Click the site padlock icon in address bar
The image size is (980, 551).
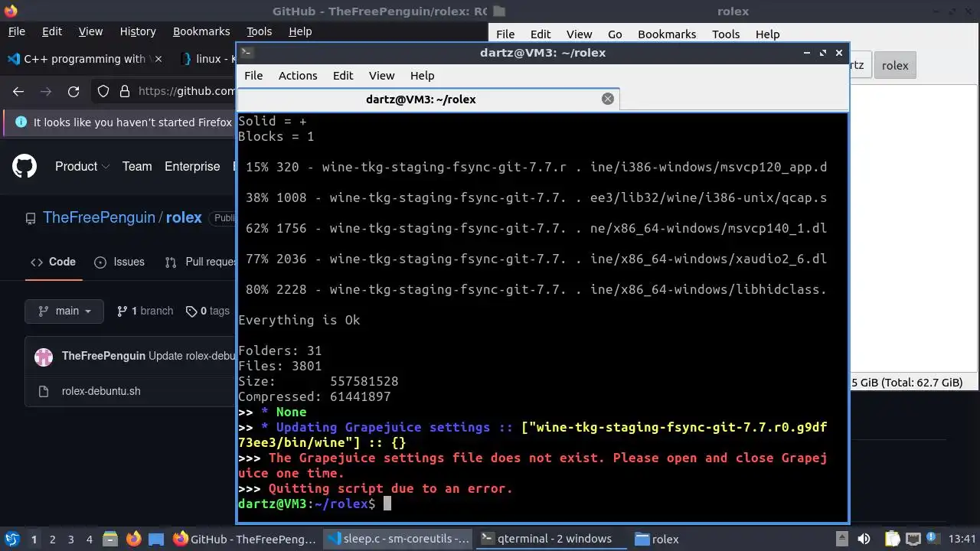pyautogui.click(x=125, y=91)
